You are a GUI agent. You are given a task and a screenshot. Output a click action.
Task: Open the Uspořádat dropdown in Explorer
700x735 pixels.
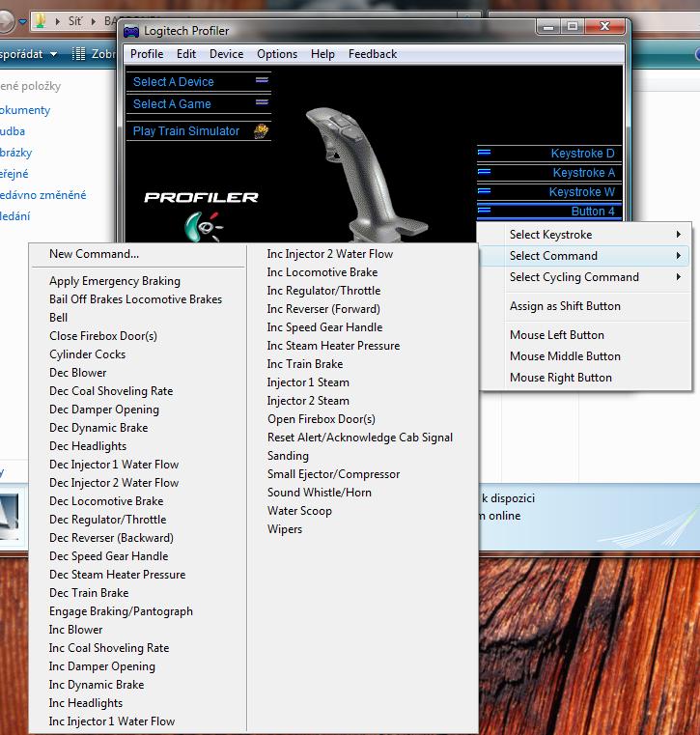[x=28, y=54]
